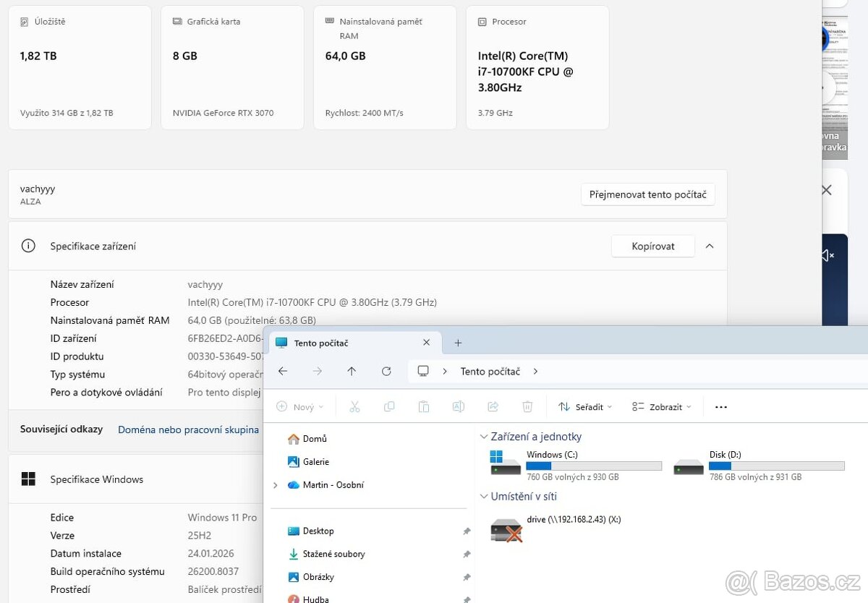Screen dimensions: 868x603
Task: Open the Disk (D:) drive
Action: tap(759, 466)
